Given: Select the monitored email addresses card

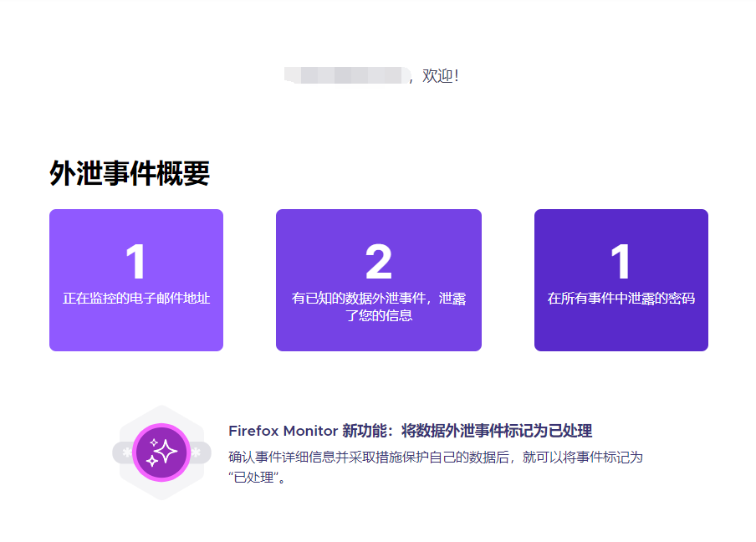Looking at the screenshot, I should [136, 279].
